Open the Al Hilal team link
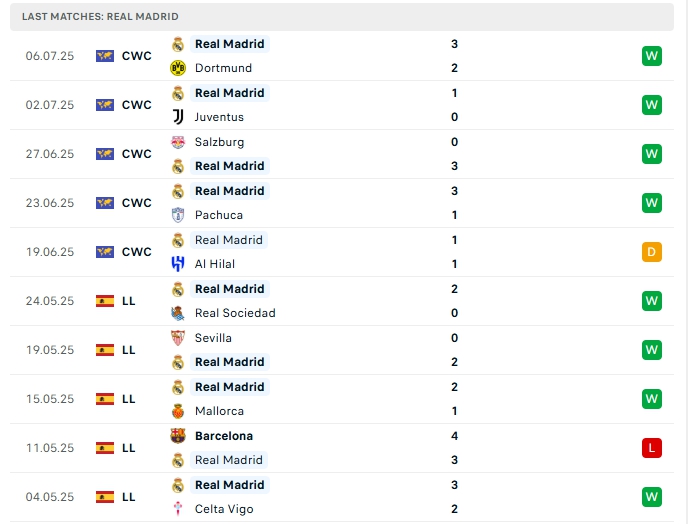The width and height of the screenshot is (688, 524). click(x=216, y=264)
